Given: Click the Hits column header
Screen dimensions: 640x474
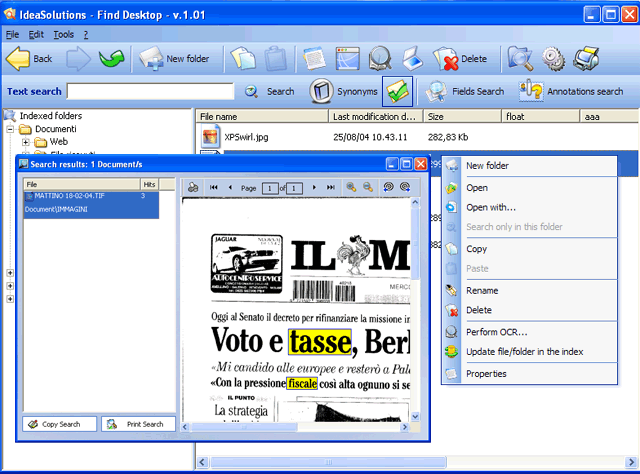Looking at the screenshot, I should tap(149, 185).
